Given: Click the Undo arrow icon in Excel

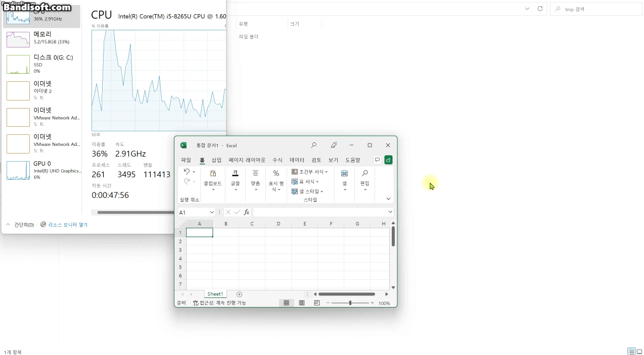Looking at the screenshot, I should 186,172.
